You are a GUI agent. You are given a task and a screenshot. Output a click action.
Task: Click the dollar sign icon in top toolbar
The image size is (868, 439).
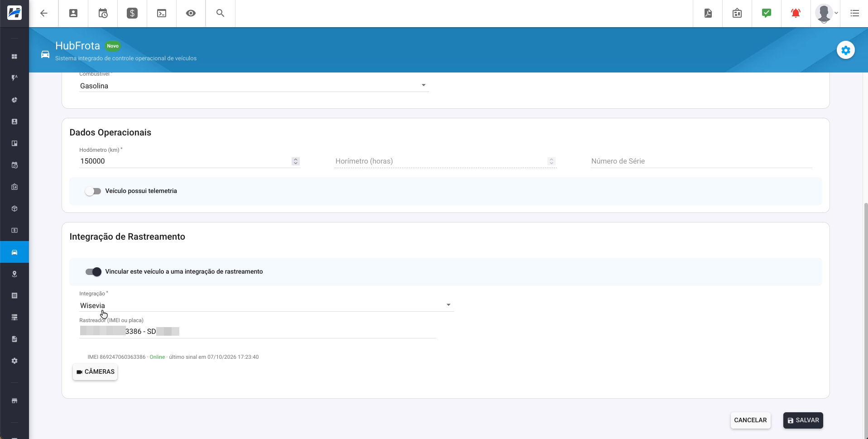pyautogui.click(x=132, y=13)
